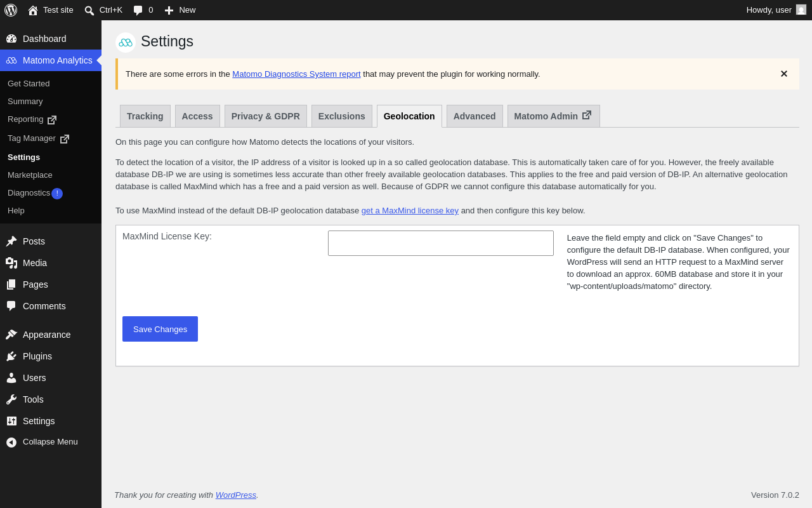Click the Posts pushpin icon
The width and height of the screenshot is (812, 508).
[11, 241]
